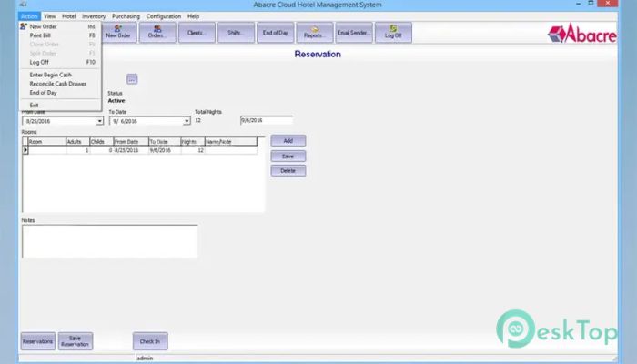Click the Active status text

tap(116, 101)
